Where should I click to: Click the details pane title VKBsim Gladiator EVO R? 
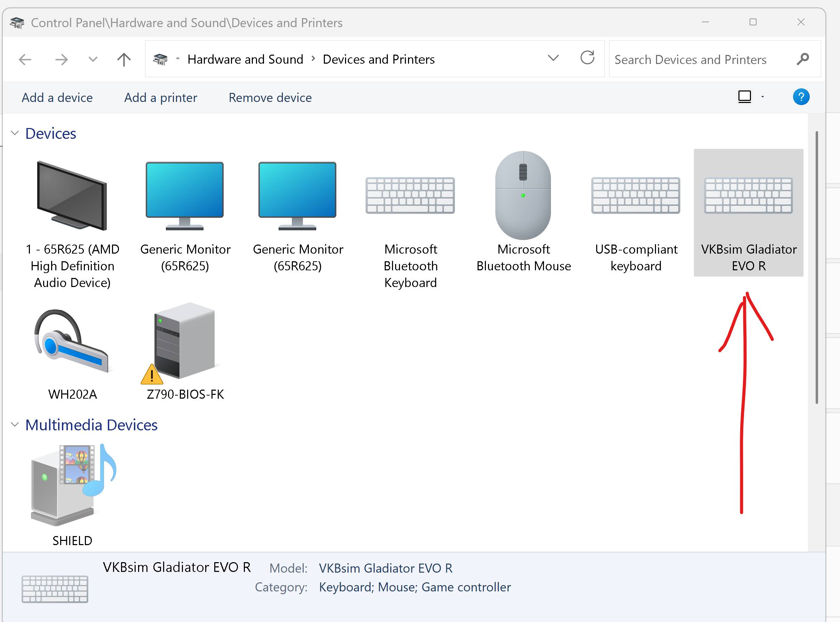point(177,567)
